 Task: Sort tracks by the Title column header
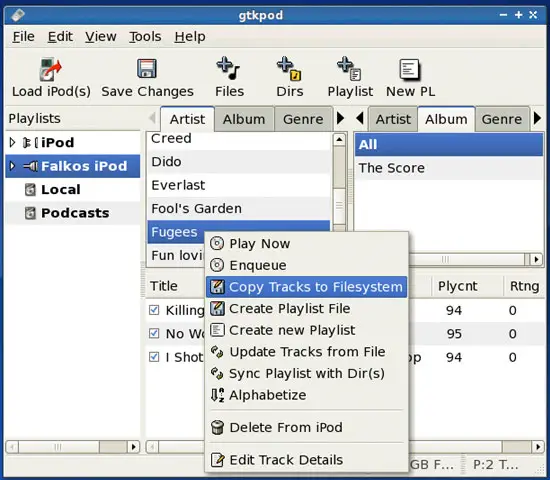pos(164,286)
